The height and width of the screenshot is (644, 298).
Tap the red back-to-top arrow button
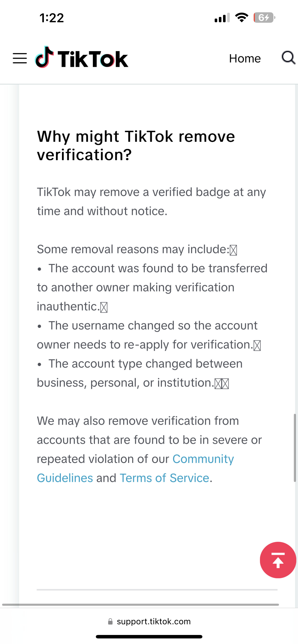click(278, 560)
